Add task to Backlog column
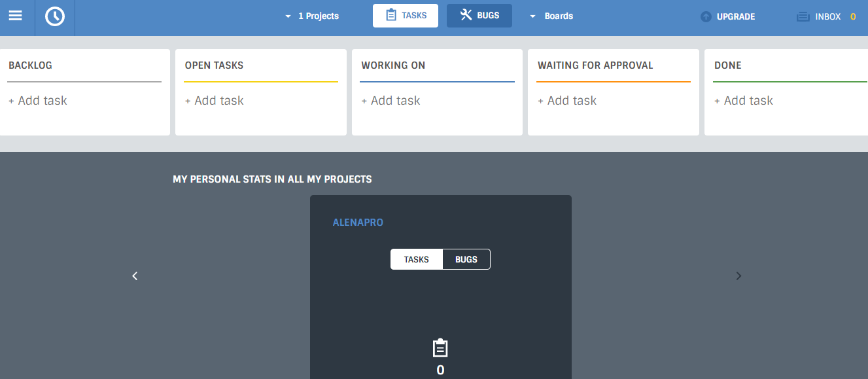 click(x=38, y=101)
